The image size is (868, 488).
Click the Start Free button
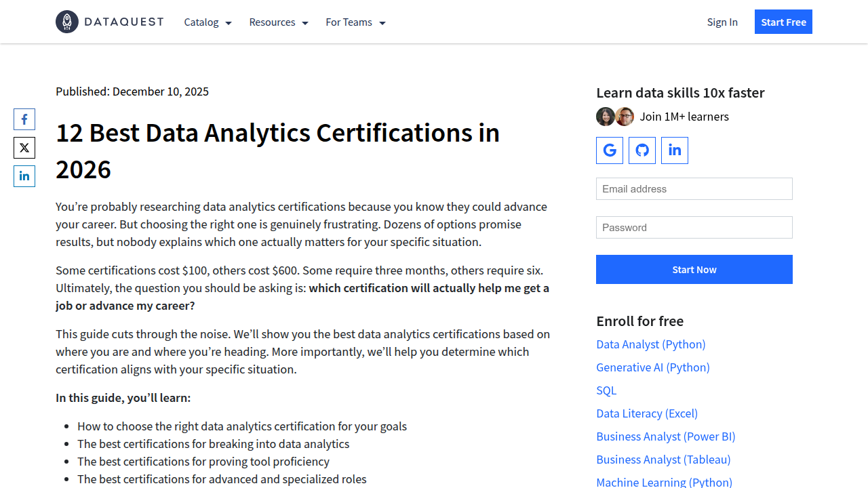point(783,22)
